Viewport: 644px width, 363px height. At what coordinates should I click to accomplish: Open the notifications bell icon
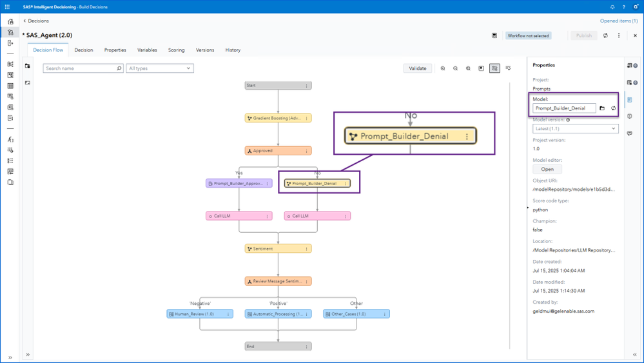click(x=612, y=7)
